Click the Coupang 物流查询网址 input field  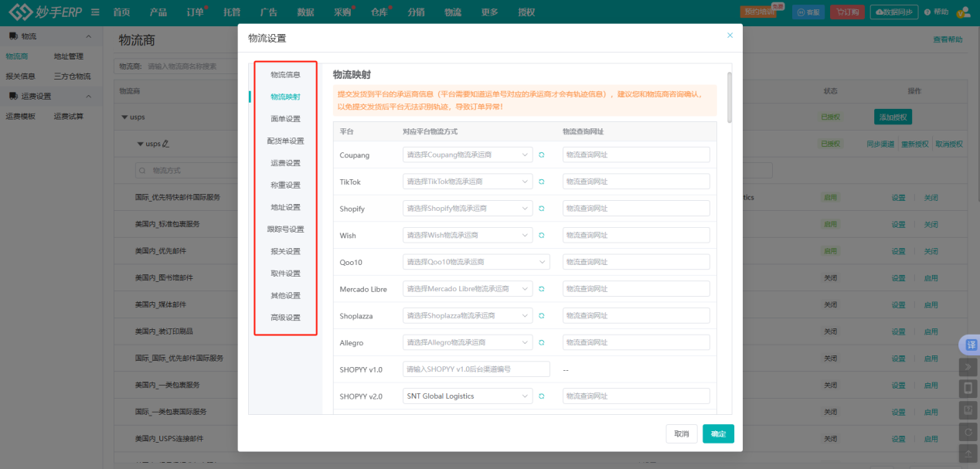pyautogui.click(x=636, y=155)
